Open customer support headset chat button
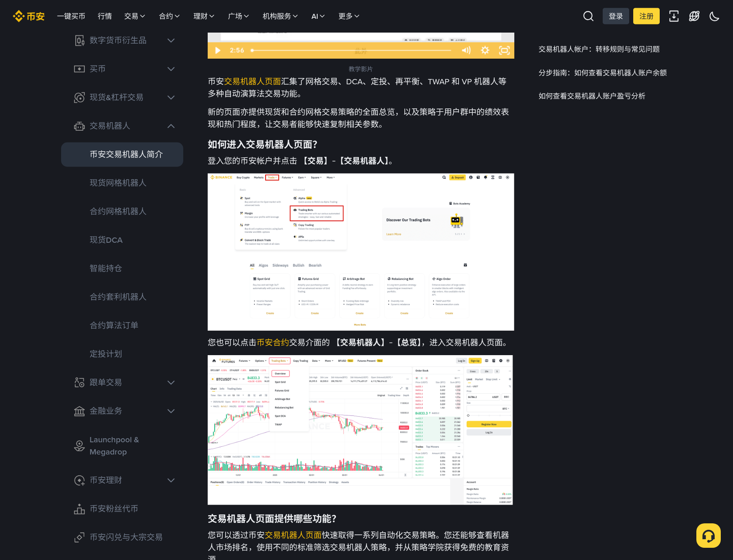The image size is (733, 560). [x=709, y=536]
